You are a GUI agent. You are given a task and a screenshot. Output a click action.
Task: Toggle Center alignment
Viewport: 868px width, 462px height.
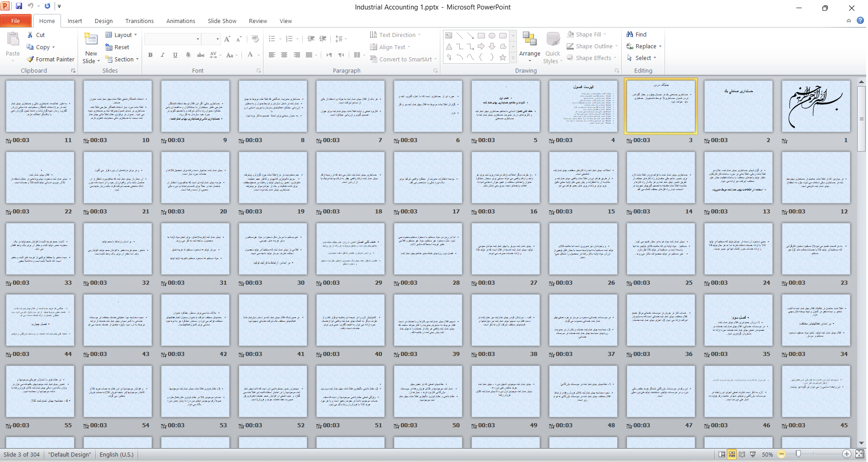[284, 55]
